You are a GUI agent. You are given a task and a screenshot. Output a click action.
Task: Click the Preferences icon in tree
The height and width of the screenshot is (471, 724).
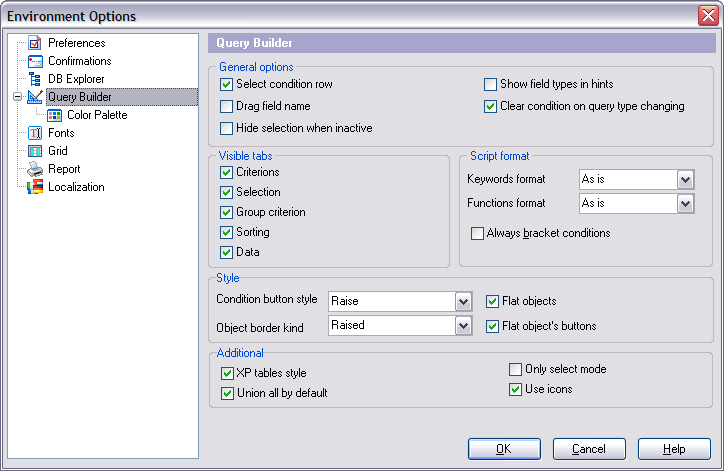point(35,43)
